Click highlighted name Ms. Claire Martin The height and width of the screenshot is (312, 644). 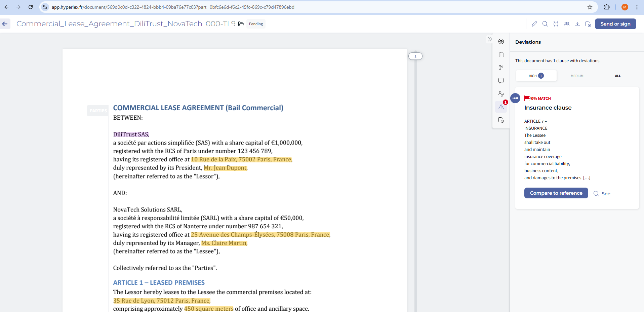coord(225,243)
